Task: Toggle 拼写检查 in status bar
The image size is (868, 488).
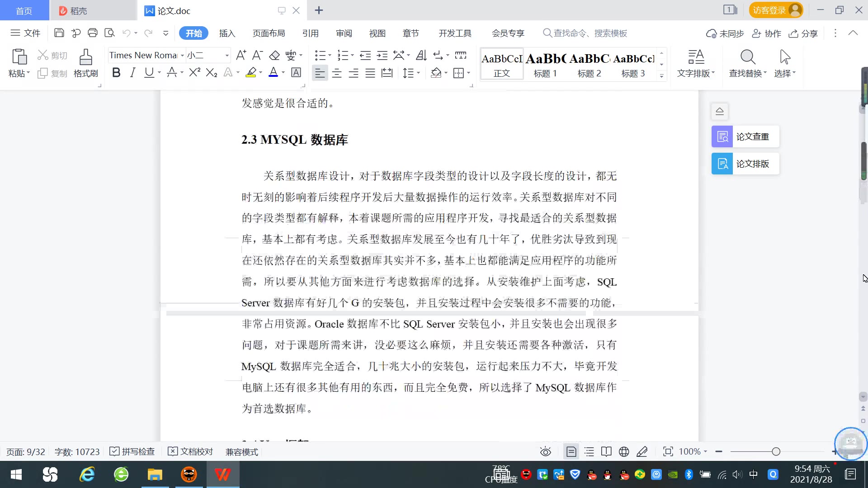Action: coord(132,451)
